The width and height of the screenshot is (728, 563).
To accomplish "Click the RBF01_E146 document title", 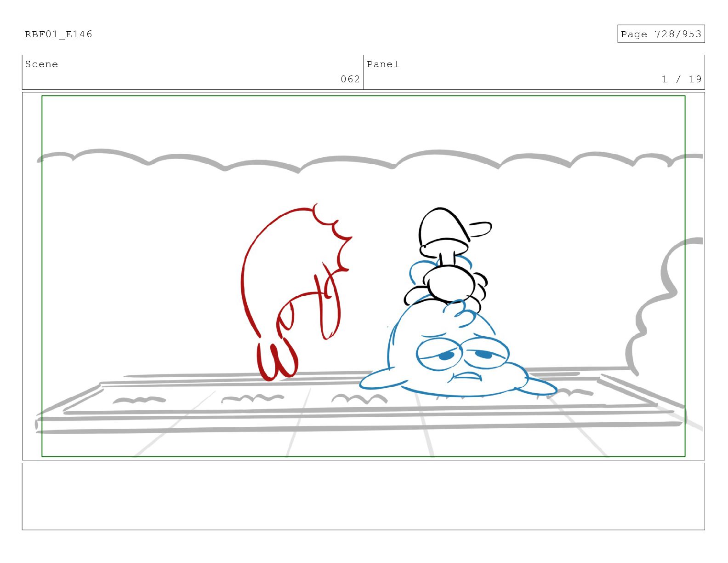I will [x=58, y=34].
